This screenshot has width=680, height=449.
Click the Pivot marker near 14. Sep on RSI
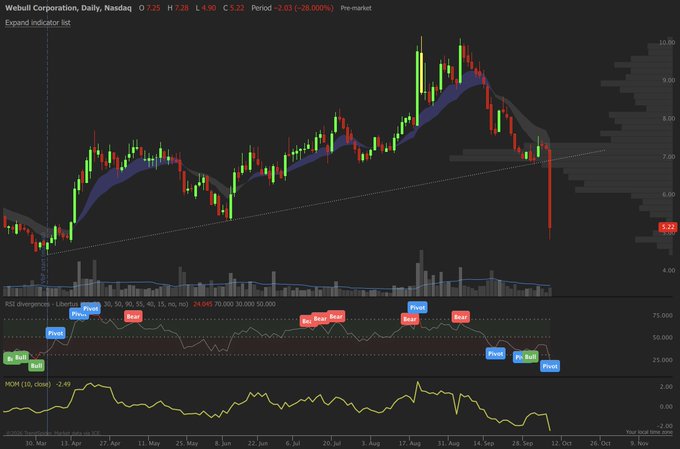(x=495, y=354)
